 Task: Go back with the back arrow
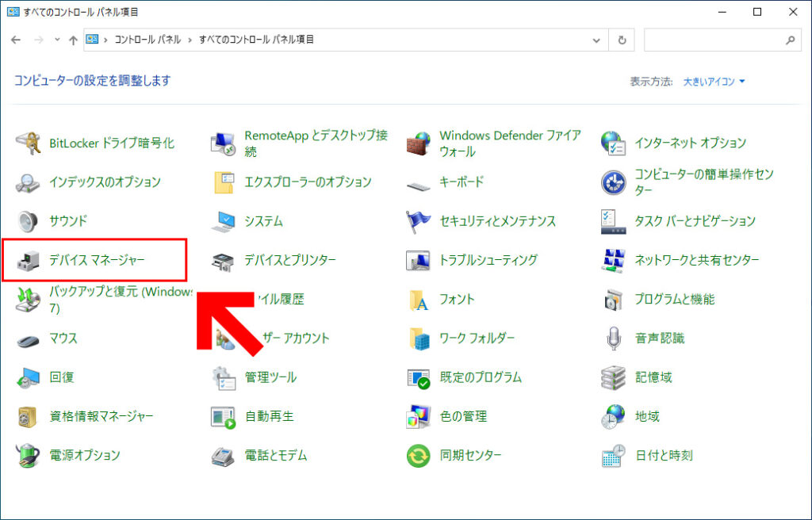coord(16,40)
